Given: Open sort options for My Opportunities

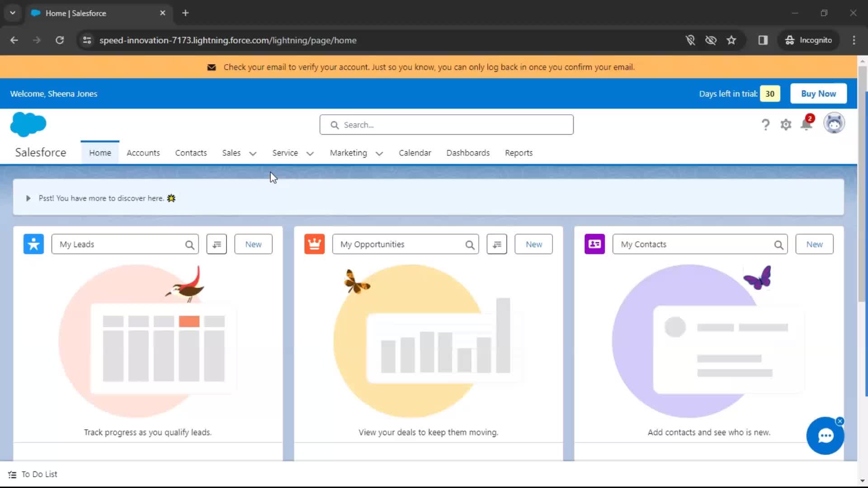Looking at the screenshot, I should pyautogui.click(x=497, y=244).
